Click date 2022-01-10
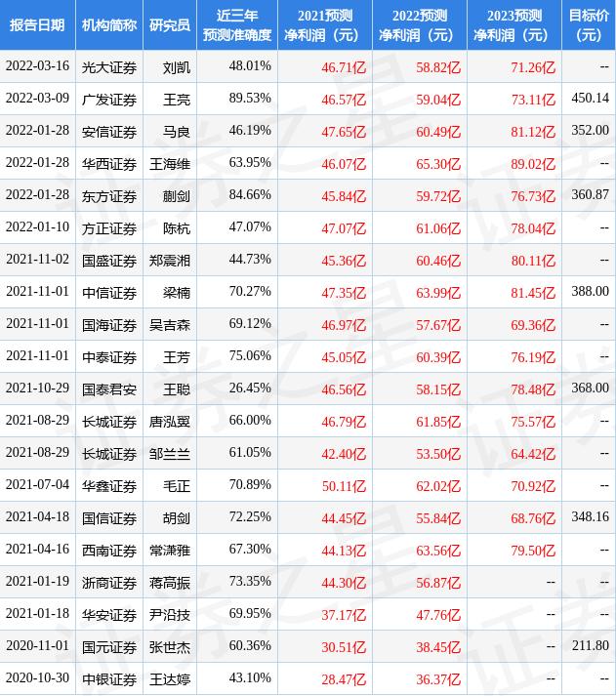The image size is (616, 696). [x=38, y=227]
